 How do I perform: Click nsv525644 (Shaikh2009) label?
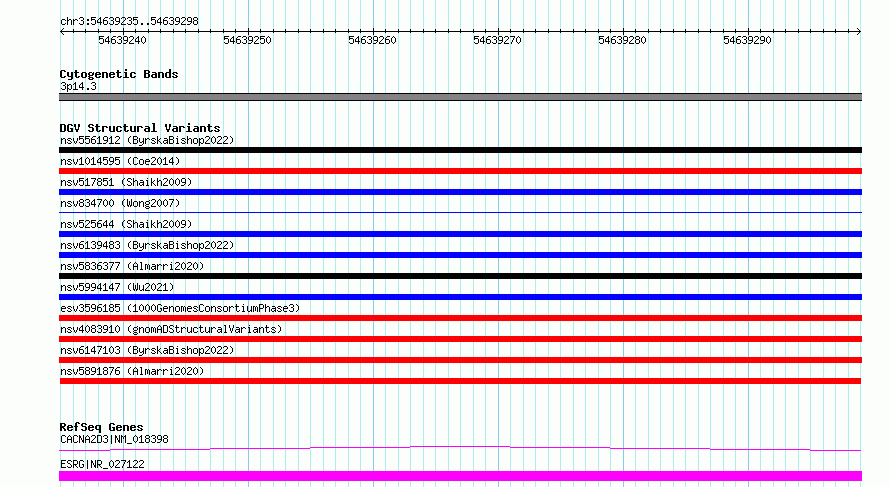[x=126, y=224]
